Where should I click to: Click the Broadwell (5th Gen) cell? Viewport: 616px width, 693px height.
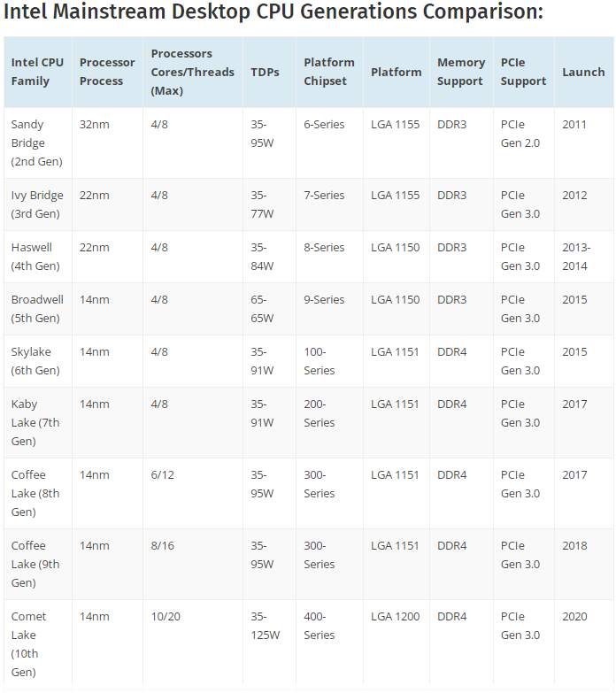[x=37, y=309]
